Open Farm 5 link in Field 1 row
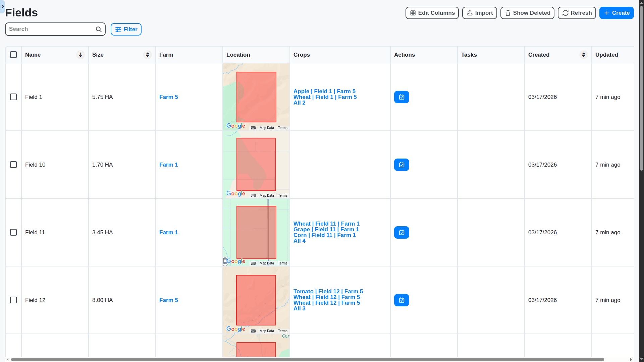The height and width of the screenshot is (362, 644). (x=168, y=97)
